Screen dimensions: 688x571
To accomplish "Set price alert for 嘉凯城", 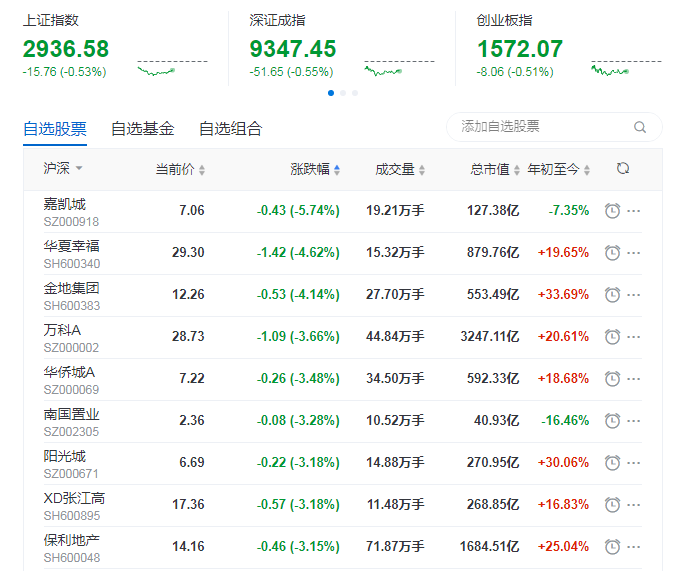I will [612, 211].
